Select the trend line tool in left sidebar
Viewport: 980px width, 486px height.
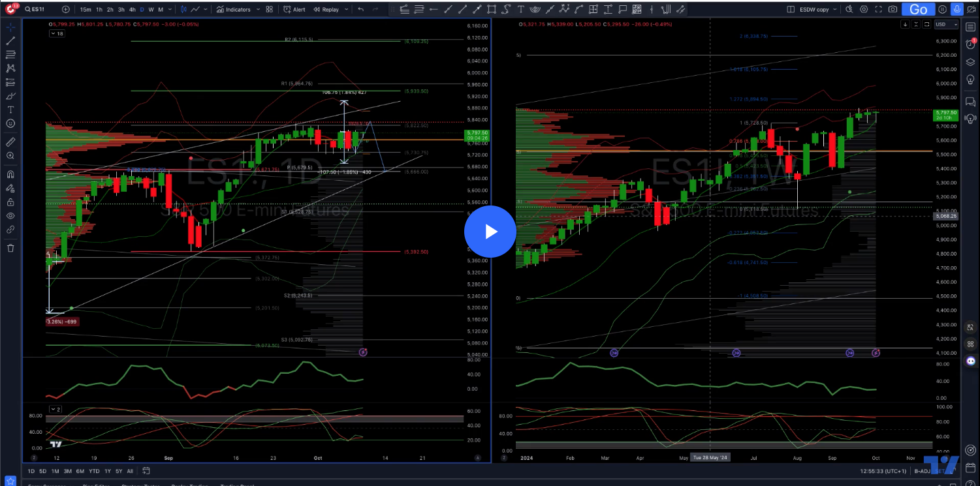(10, 40)
